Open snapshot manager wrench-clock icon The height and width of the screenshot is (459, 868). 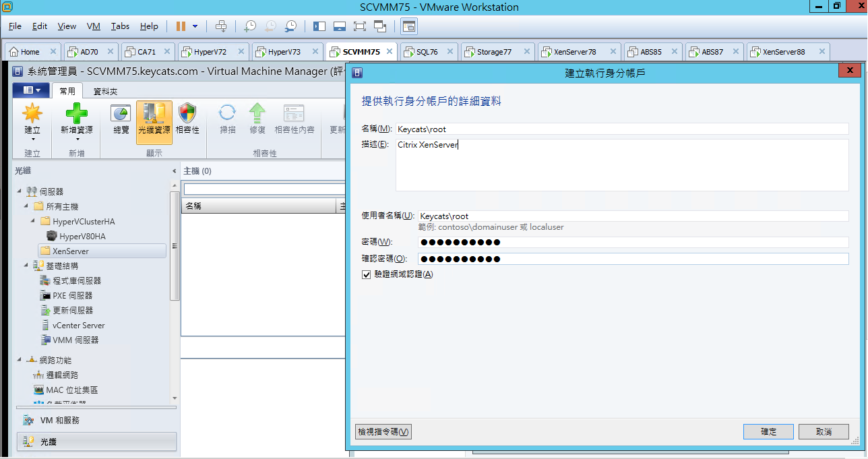click(x=290, y=26)
